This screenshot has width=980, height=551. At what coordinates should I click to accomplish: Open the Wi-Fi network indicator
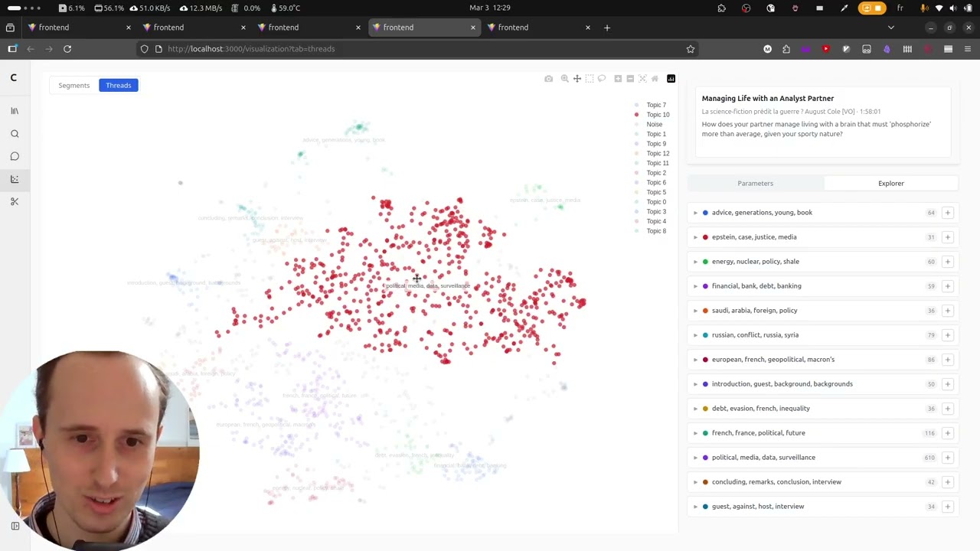939,8
